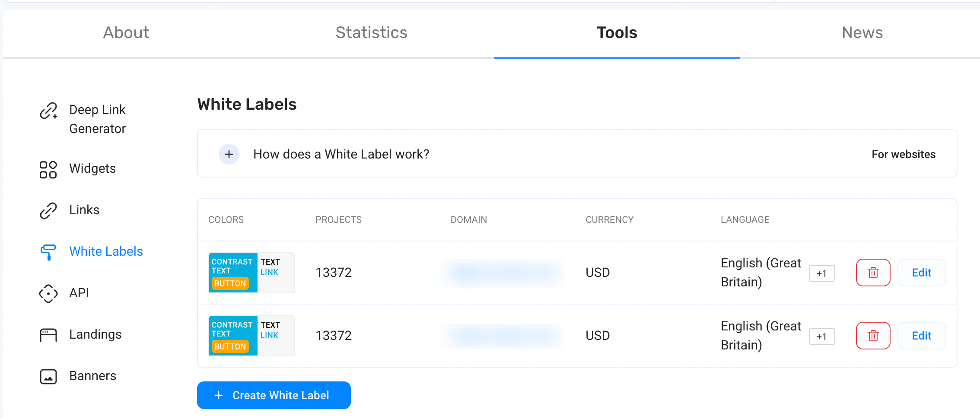
Task: Click the first row's color scheme swatch
Action: (x=251, y=273)
